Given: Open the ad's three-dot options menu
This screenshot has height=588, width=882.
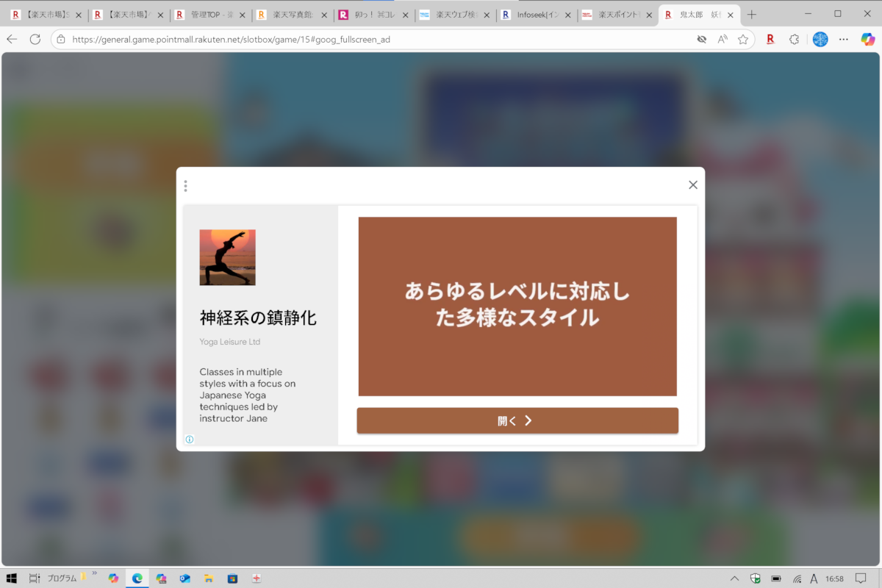Looking at the screenshot, I should click(185, 186).
